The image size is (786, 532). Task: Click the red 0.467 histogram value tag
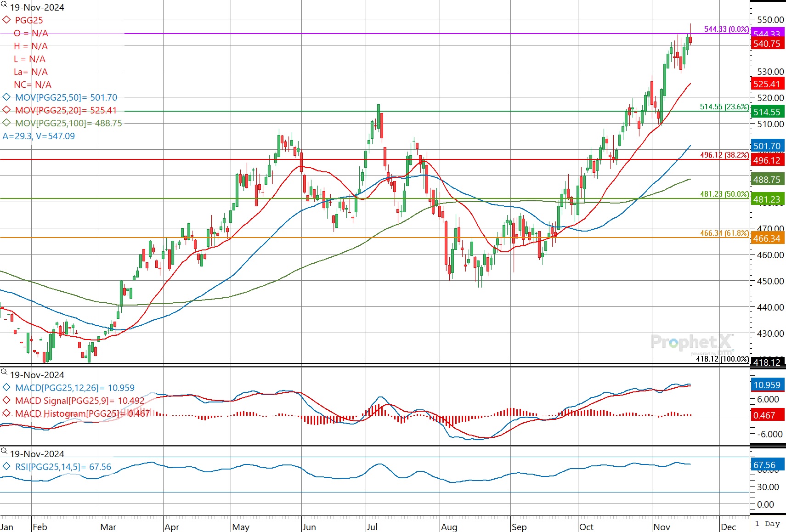[768, 415]
